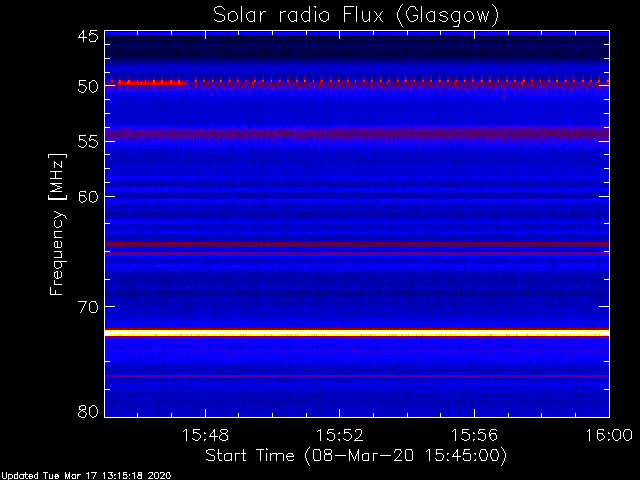
Task: Click the '60' frequency tick label
Action: pyautogui.click(x=88, y=197)
